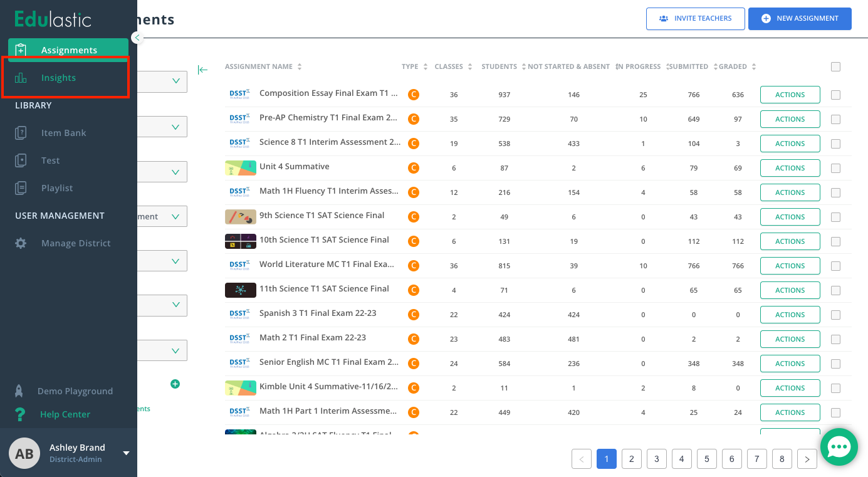Sort by Classes column arrows
This screenshot has height=477, width=868.
pos(469,67)
